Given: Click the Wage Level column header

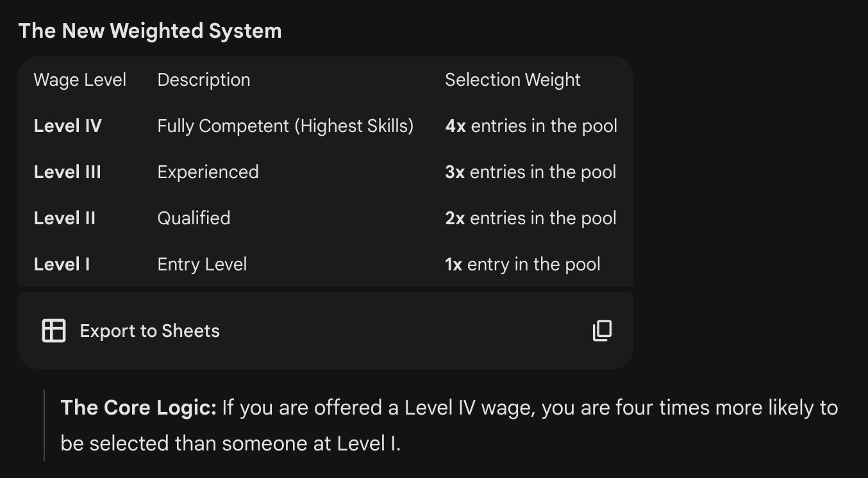Looking at the screenshot, I should click(79, 80).
